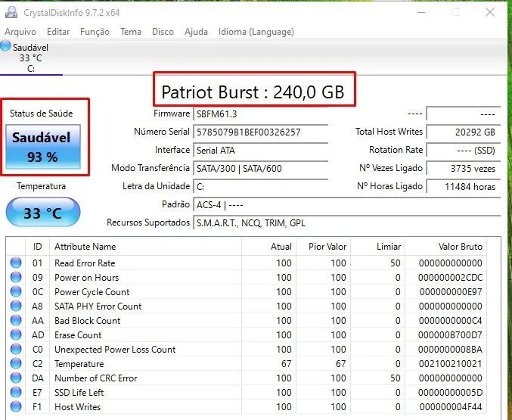The image size is (512, 420).
Task: Open the Arquivo menu
Action: [21, 32]
